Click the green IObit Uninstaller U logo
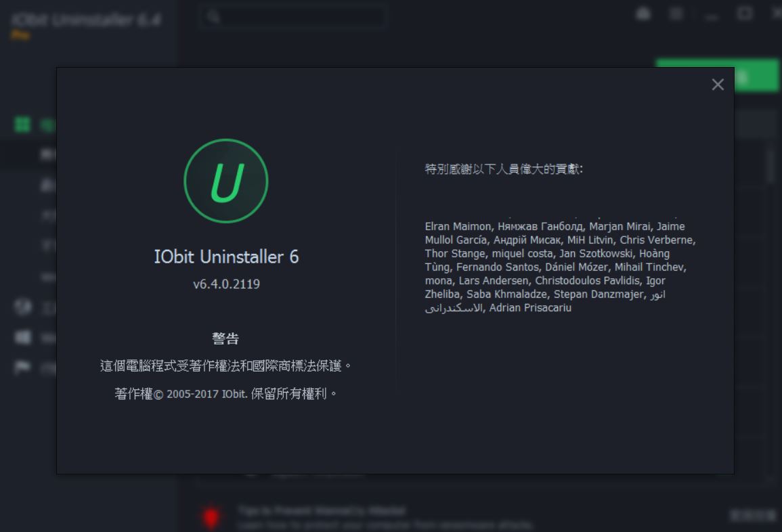Viewport: 782px width, 532px height. click(x=226, y=181)
